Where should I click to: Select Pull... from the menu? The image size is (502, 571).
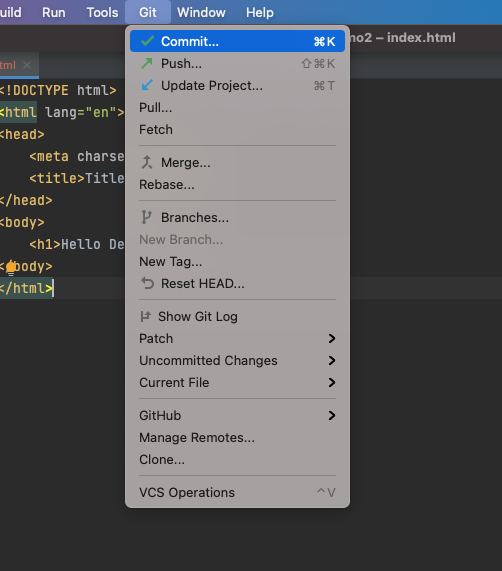click(x=237, y=107)
